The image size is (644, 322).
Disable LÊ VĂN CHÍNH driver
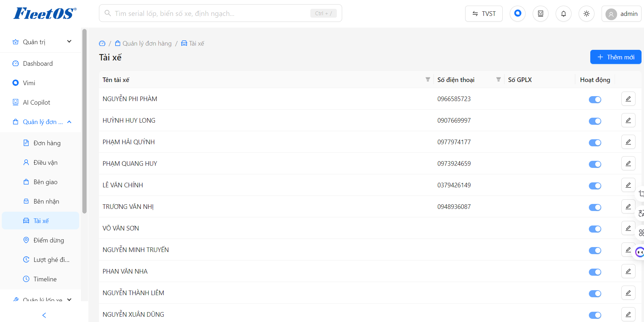tap(595, 186)
